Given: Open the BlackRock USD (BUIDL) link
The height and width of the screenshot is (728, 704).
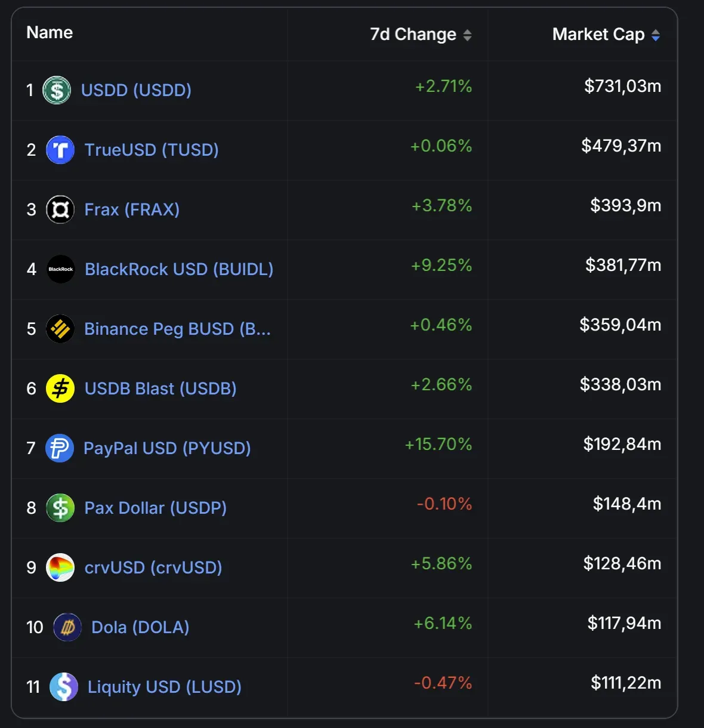Looking at the screenshot, I should (179, 269).
